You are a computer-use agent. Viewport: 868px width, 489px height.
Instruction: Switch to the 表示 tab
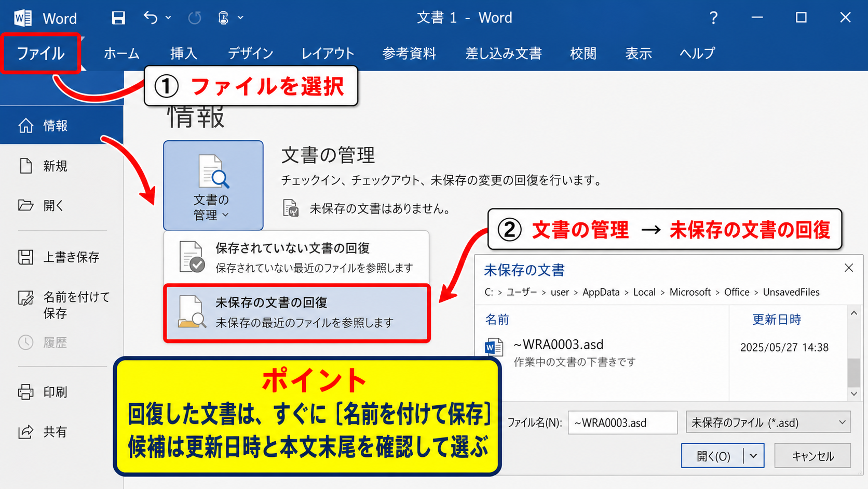(x=639, y=53)
